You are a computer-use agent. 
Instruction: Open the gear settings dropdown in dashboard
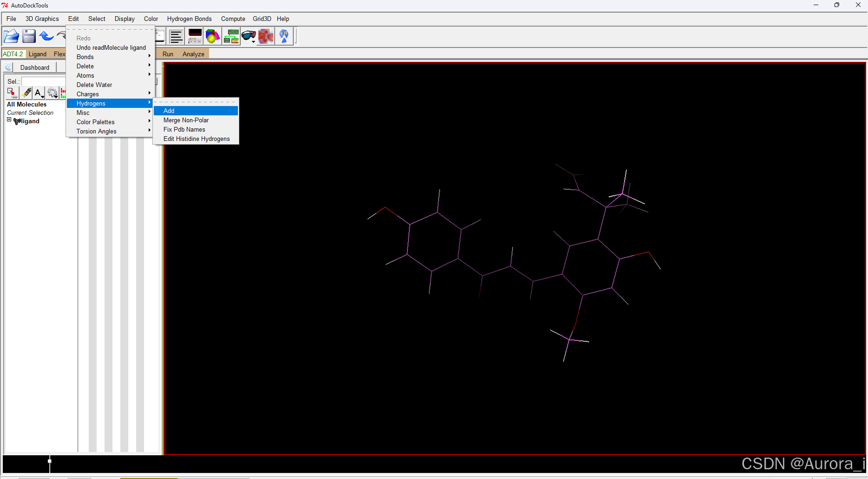(53, 93)
